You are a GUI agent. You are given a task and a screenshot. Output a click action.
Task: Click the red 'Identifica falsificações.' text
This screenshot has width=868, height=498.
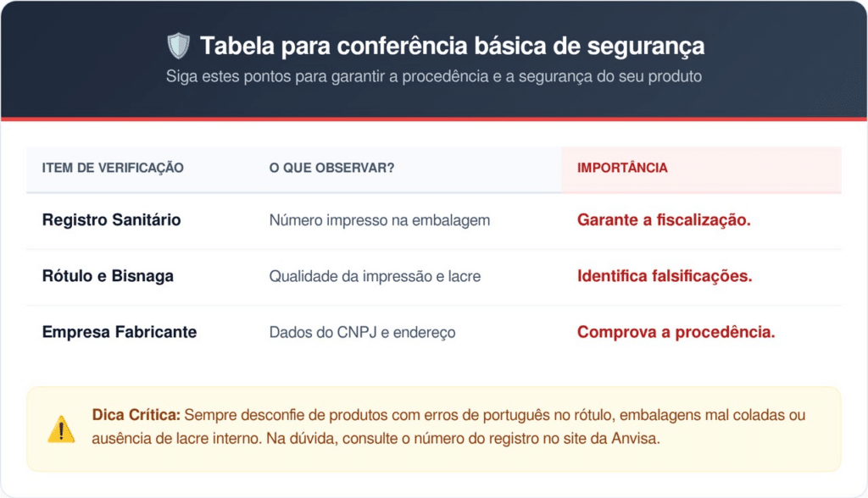[665, 276]
